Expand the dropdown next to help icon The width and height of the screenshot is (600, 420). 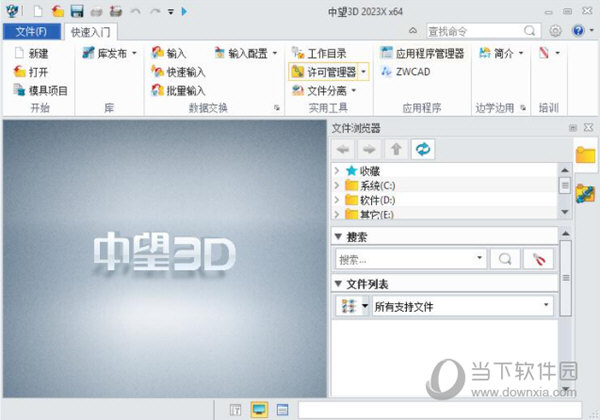click(x=592, y=30)
